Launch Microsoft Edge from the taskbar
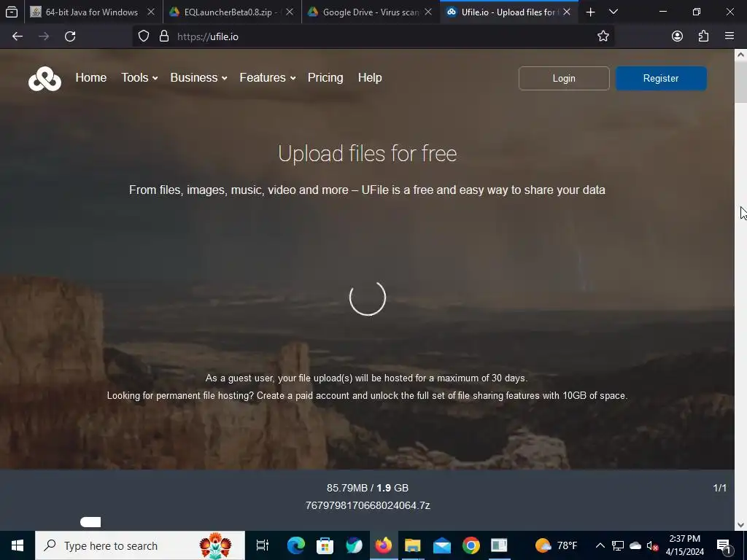747x560 pixels. coord(295,545)
